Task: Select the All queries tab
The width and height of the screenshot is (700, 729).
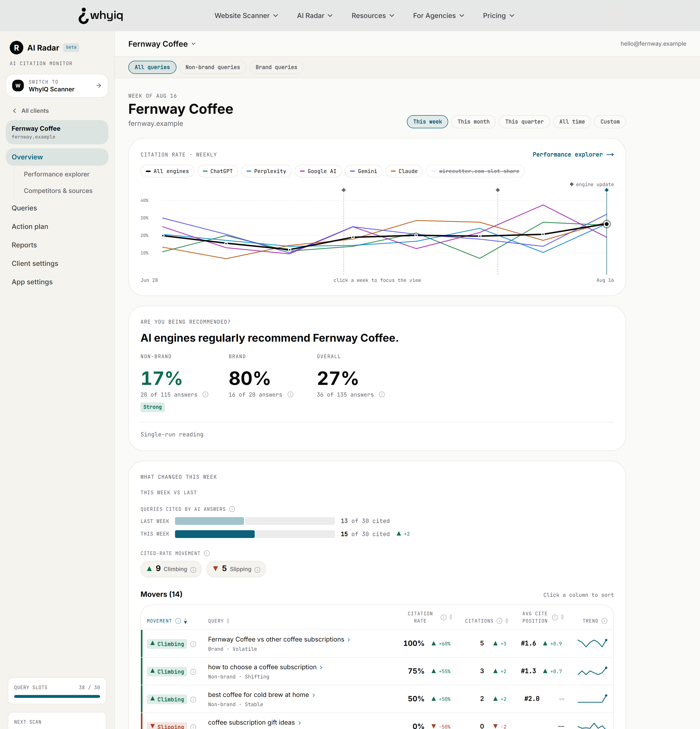Action: 152,67
